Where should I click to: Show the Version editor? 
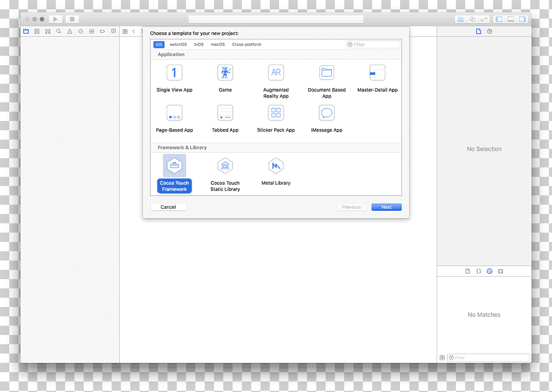[x=484, y=19]
